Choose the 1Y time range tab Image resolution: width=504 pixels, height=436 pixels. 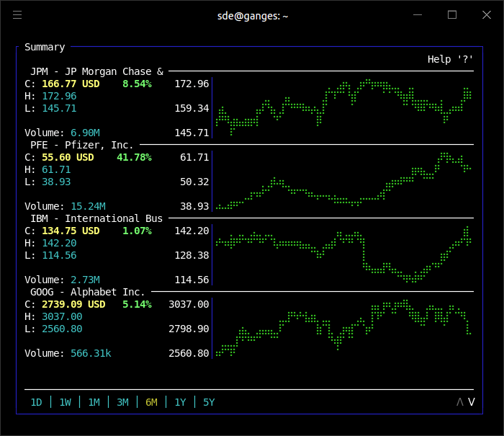180,402
